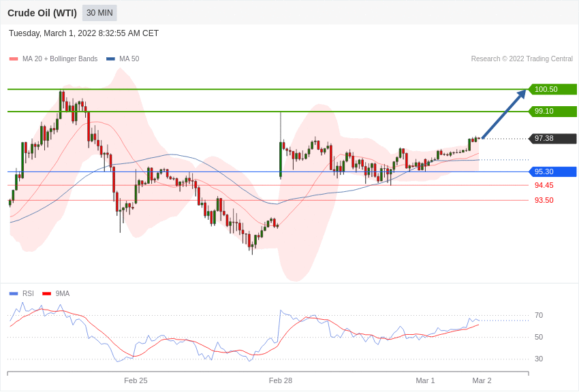
Task: Click the RSI 30 level label
Action: 539,359
